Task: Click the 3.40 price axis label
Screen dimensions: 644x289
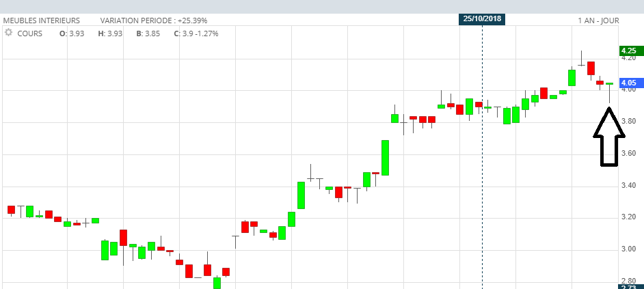Action: click(628, 185)
